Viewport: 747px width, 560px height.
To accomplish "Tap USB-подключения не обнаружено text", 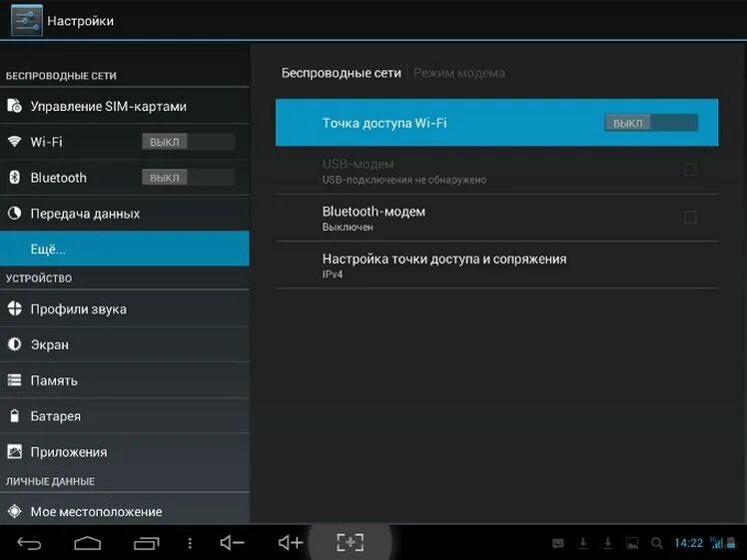I will (x=404, y=180).
